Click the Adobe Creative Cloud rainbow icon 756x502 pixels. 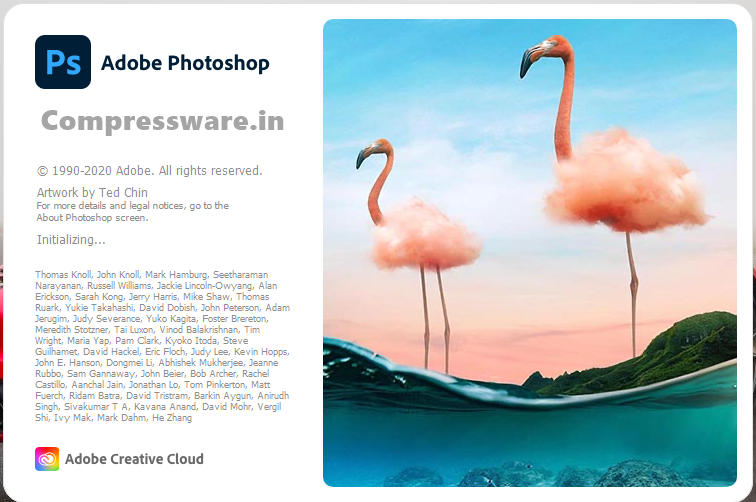click(47, 459)
